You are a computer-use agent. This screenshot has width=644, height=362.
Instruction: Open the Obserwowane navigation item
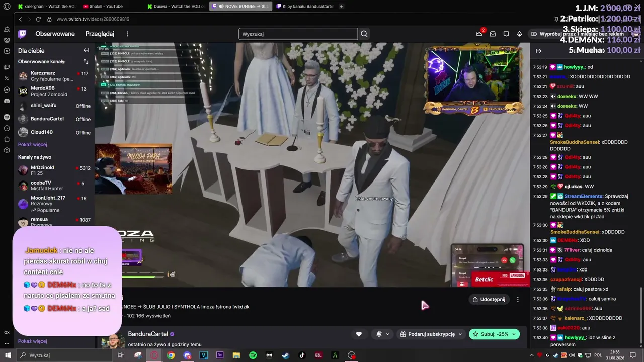(55, 34)
